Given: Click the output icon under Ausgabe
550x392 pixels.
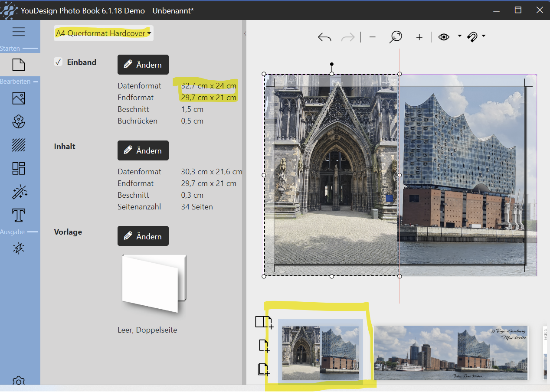Looking at the screenshot, I should coord(19,248).
